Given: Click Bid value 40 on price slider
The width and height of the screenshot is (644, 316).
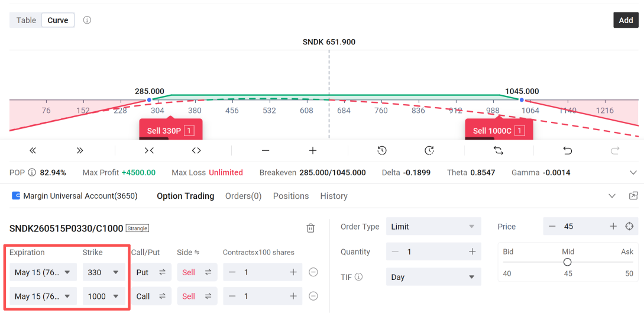Looking at the screenshot, I should point(507,273).
